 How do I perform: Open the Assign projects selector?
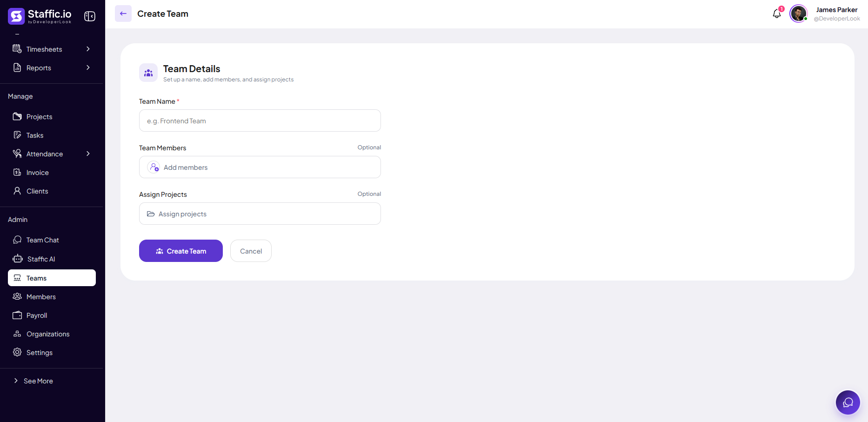260,214
